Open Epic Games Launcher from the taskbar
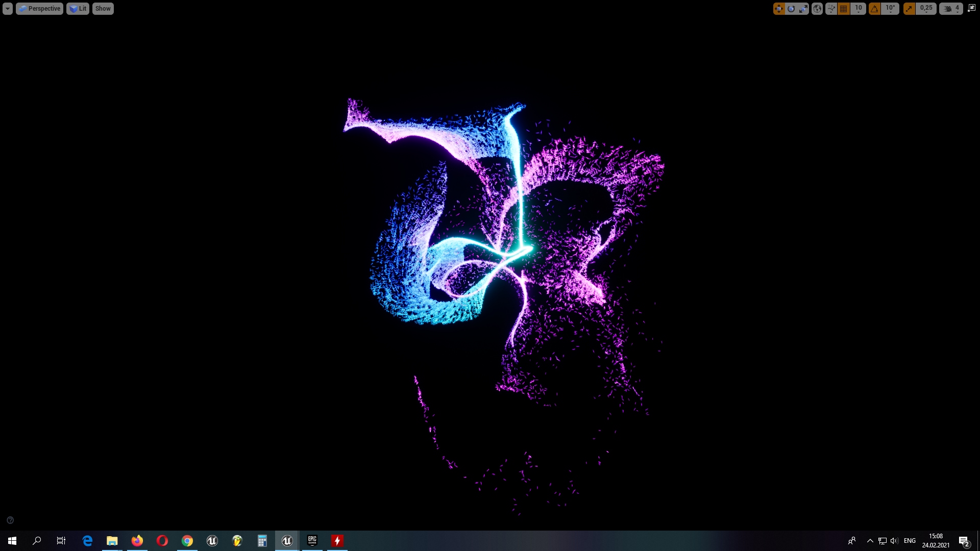This screenshot has width=980, height=551. pyautogui.click(x=312, y=541)
